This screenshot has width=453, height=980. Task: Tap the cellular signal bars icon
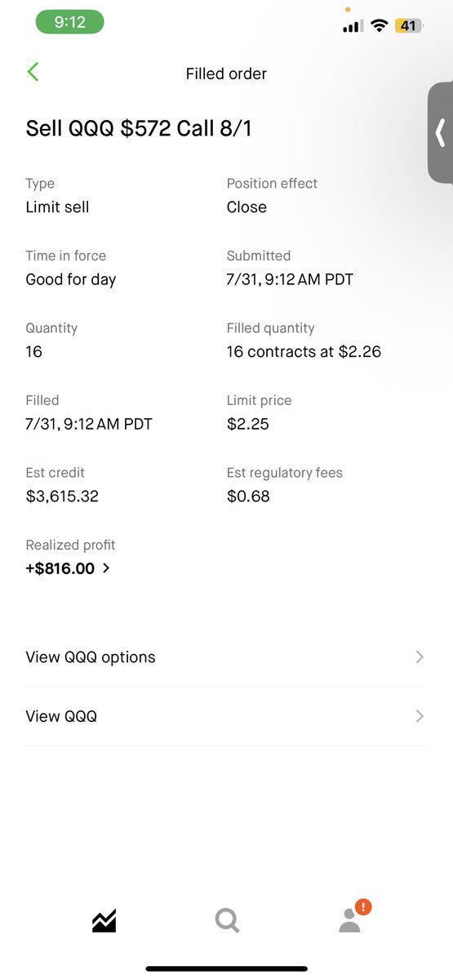coord(353,26)
